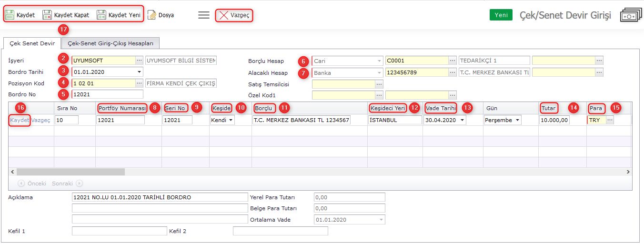Viewport: 644px width, 245px height.
Task: Click the Kaydet save icon in toolbar
Action: click(10, 15)
